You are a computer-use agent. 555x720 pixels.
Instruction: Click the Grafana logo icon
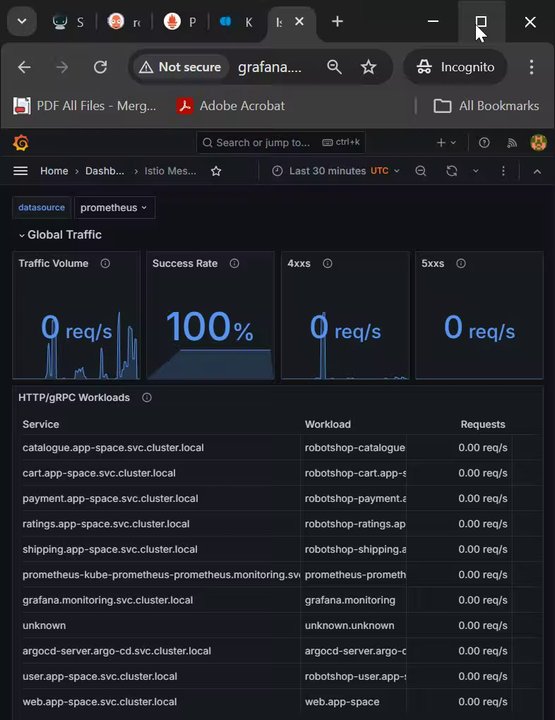coord(21,143)
